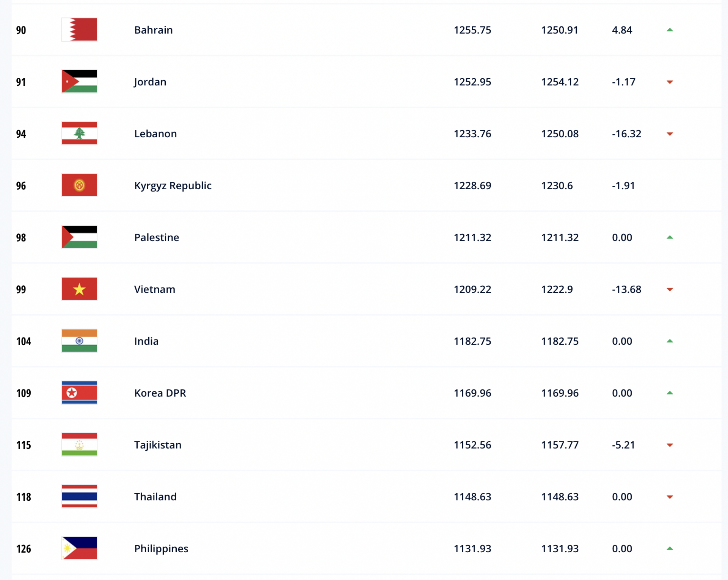The image size is (728, 580).
Task: Click the Thailand flag icon
Action: point(79,497)
